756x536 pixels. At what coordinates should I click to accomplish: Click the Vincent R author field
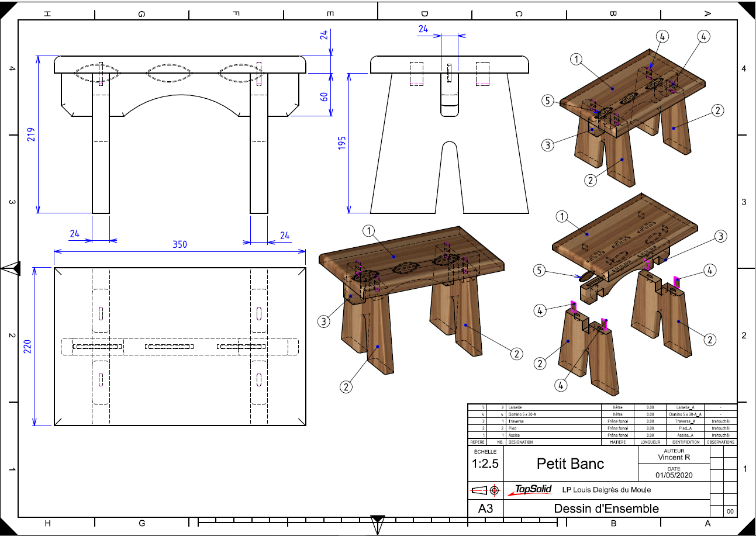click(x=674, y=457)
